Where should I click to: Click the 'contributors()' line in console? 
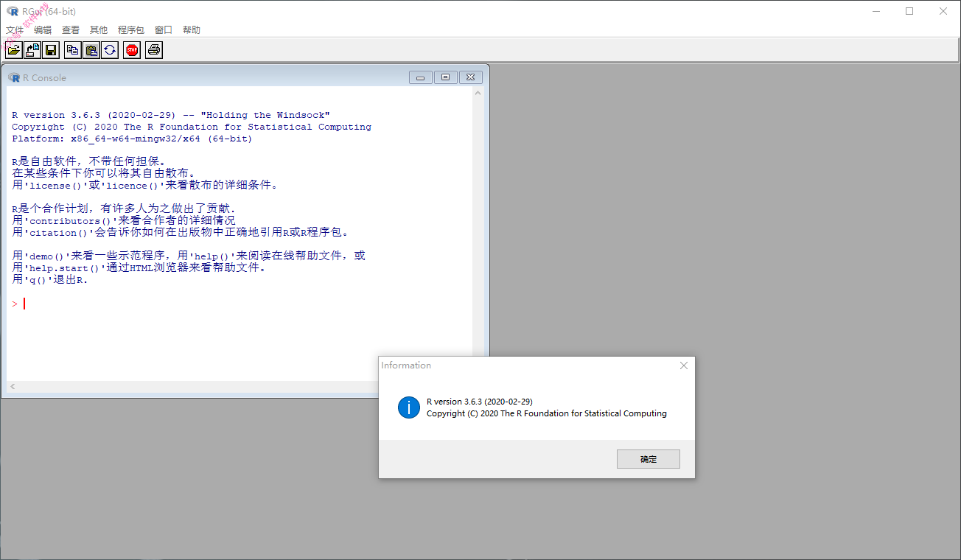click(124, 220)
